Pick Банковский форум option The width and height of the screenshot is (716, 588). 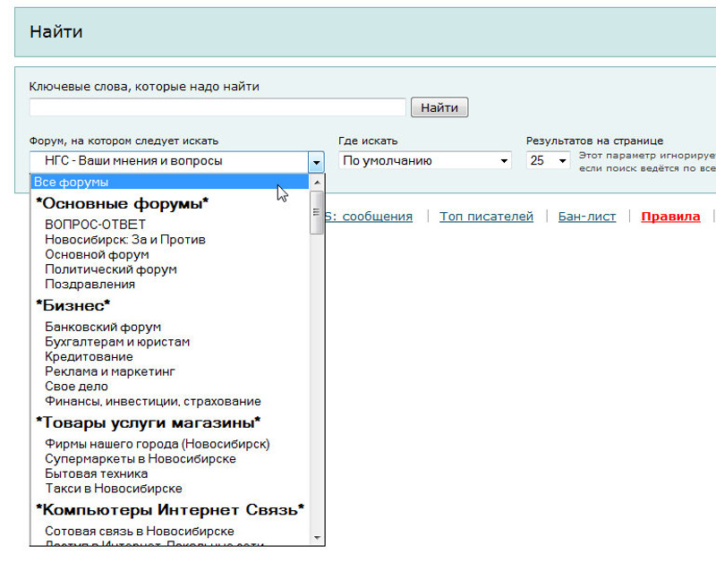(103, 328)
